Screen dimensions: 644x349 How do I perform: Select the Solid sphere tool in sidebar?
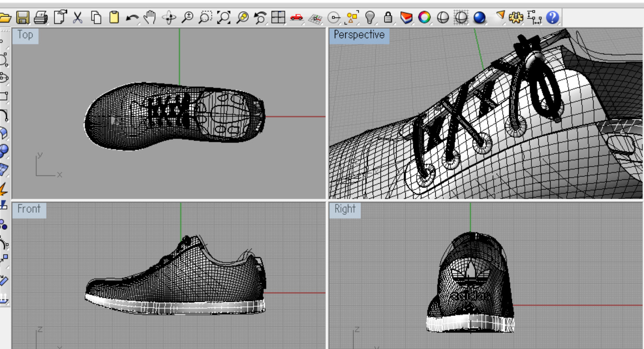[x=3, y=151]
